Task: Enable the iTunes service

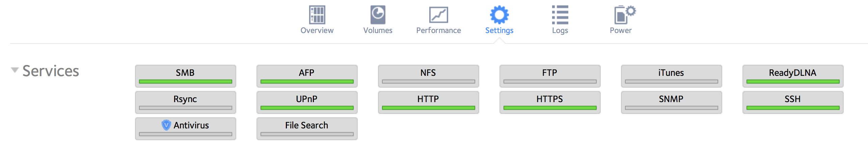Action: click(671, 76)
